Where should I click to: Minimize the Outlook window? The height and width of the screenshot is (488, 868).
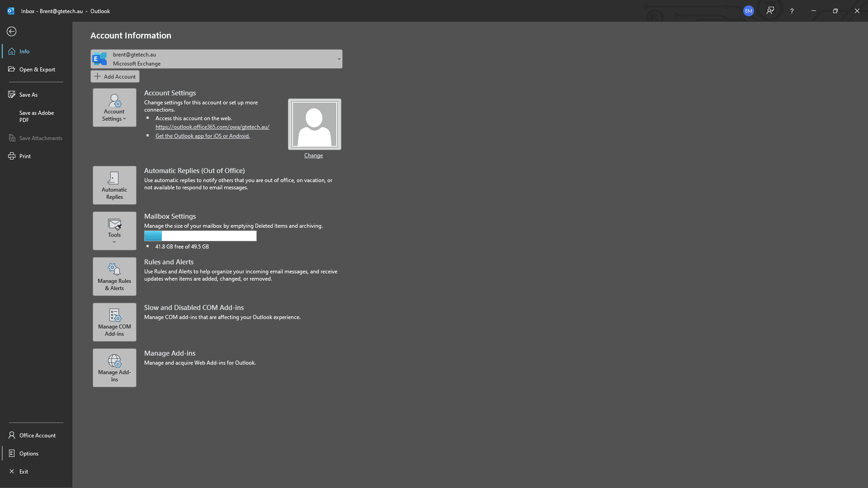[814, 11]
